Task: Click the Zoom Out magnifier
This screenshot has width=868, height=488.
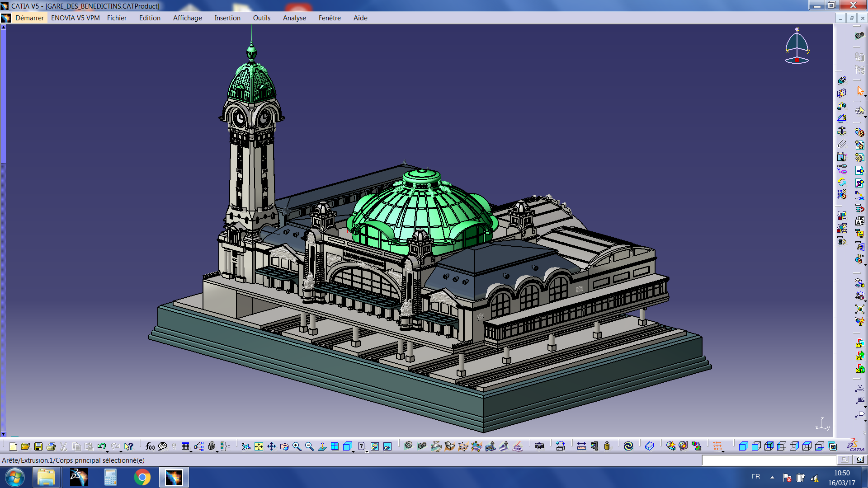Action: click(x=310, y=446)
